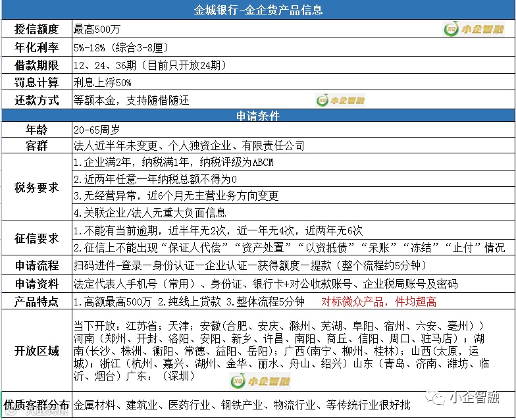Select the cell starting 金属材料、建筑业
This screenshot has width=516, height=420.
pos(294,404)
